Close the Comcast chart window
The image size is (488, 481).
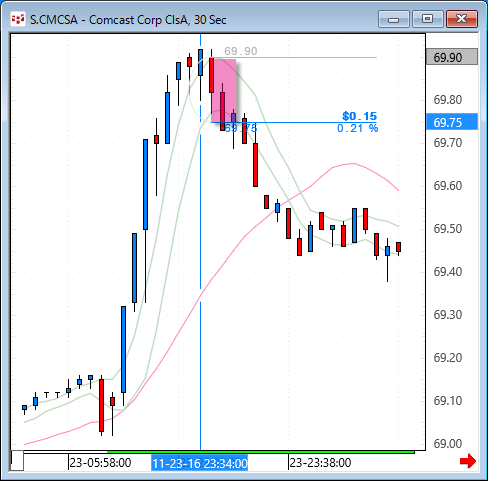pyautogui.click(x=462, y=19)
